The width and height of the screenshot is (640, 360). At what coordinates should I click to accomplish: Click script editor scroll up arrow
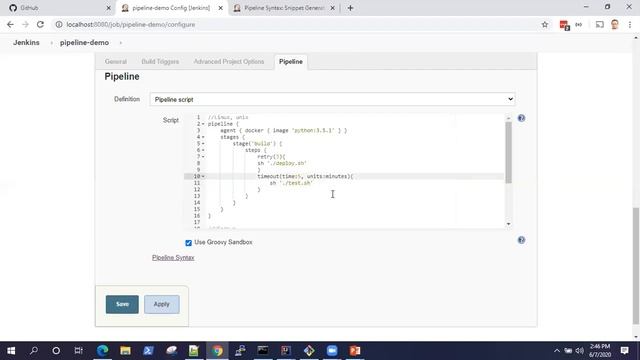click(x=508, y=118)
